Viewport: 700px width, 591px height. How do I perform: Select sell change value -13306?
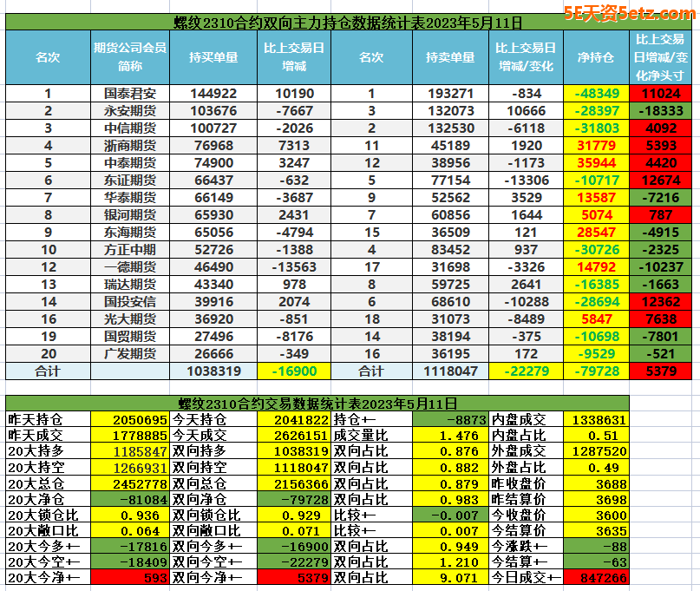click(527, 181)
